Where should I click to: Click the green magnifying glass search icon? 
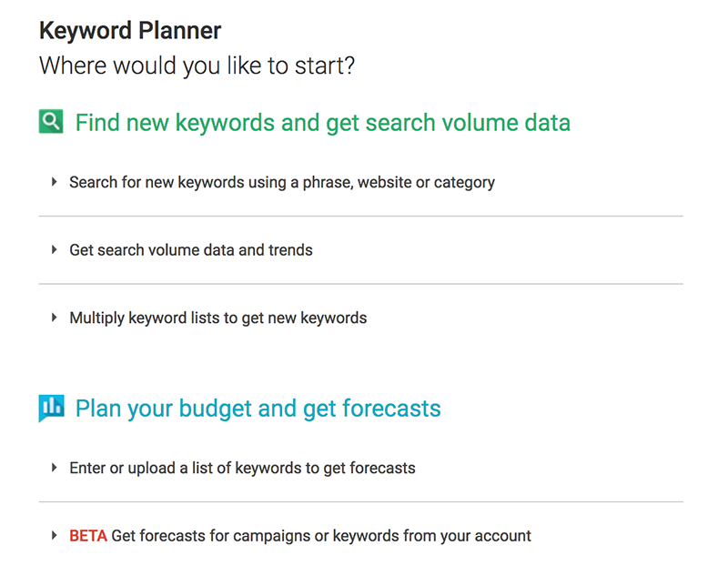coord(51,122)
